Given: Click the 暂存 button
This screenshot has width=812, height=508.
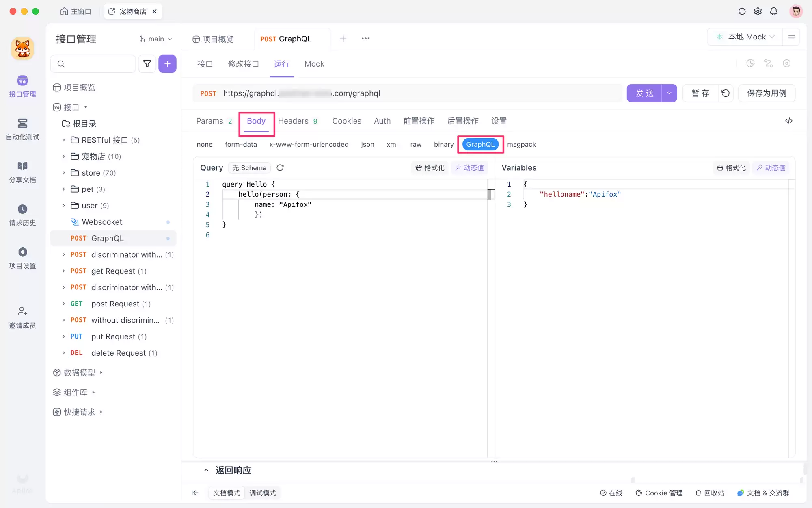Looking at the screenshot, I should 700,93.
